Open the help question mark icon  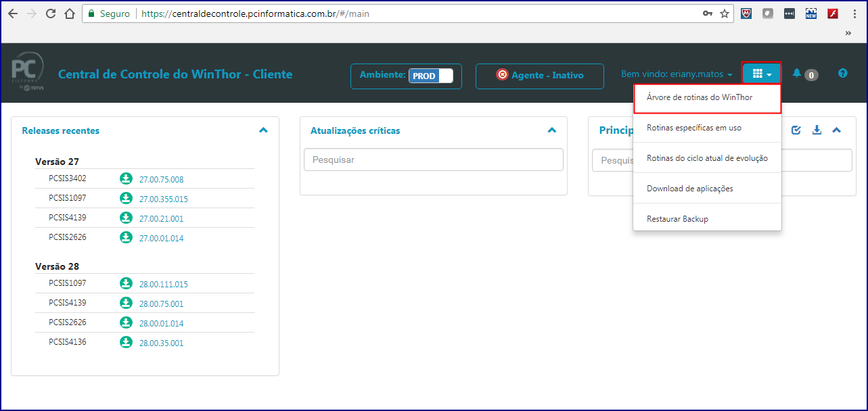point(843,74)
